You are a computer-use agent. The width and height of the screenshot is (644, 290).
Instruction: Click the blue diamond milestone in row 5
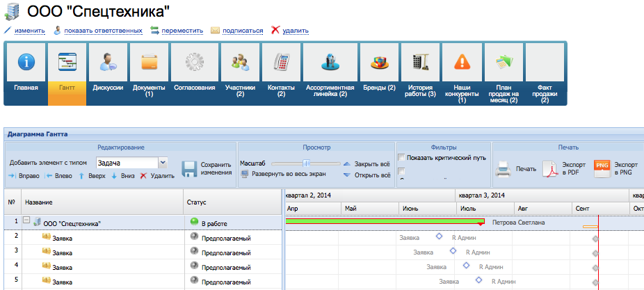[478, 280]
